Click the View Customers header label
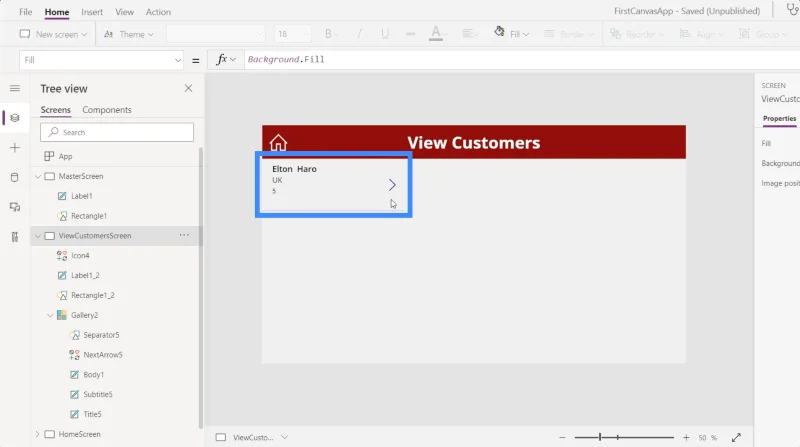This screenshot has height=447, width=800. click(x=473, y=142)
